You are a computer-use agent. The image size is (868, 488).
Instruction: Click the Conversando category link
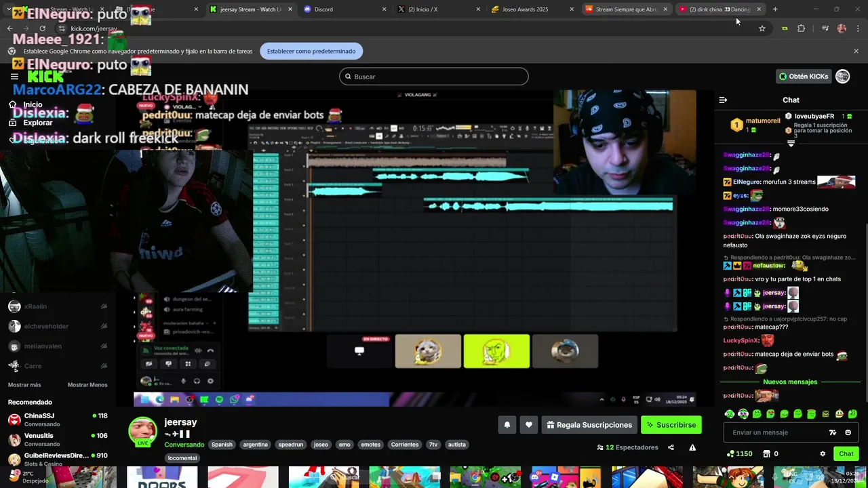[184, 445]
